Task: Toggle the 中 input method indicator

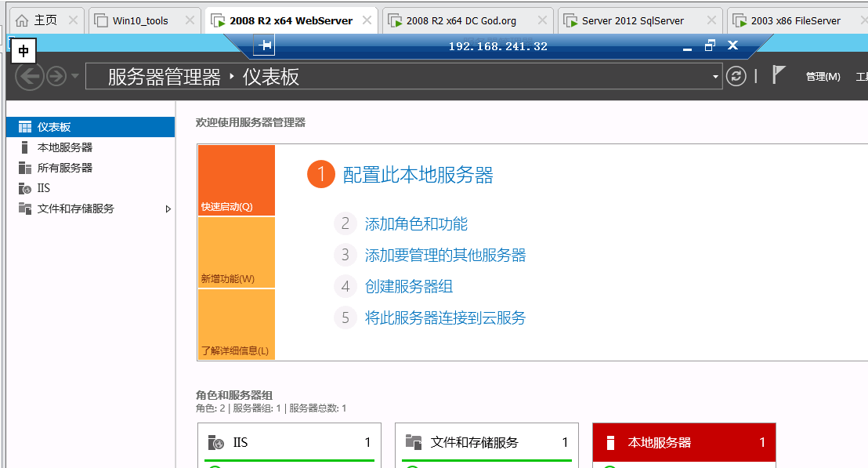Action: pos(23,50)
